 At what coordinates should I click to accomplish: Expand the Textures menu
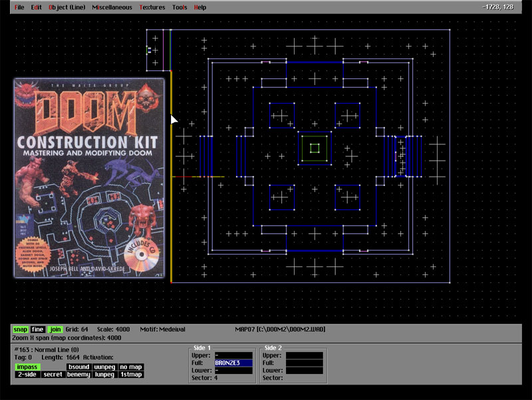(x=152, y=7)
